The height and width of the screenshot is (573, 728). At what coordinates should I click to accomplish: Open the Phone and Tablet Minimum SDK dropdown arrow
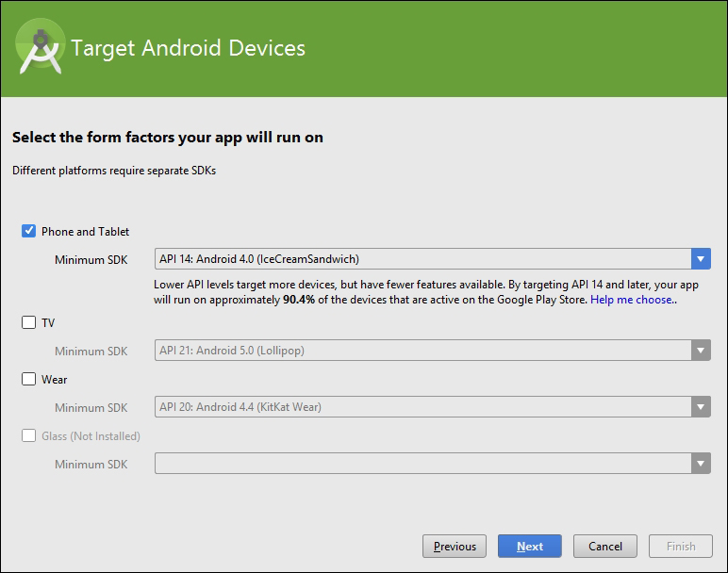[x=701, y=259]
